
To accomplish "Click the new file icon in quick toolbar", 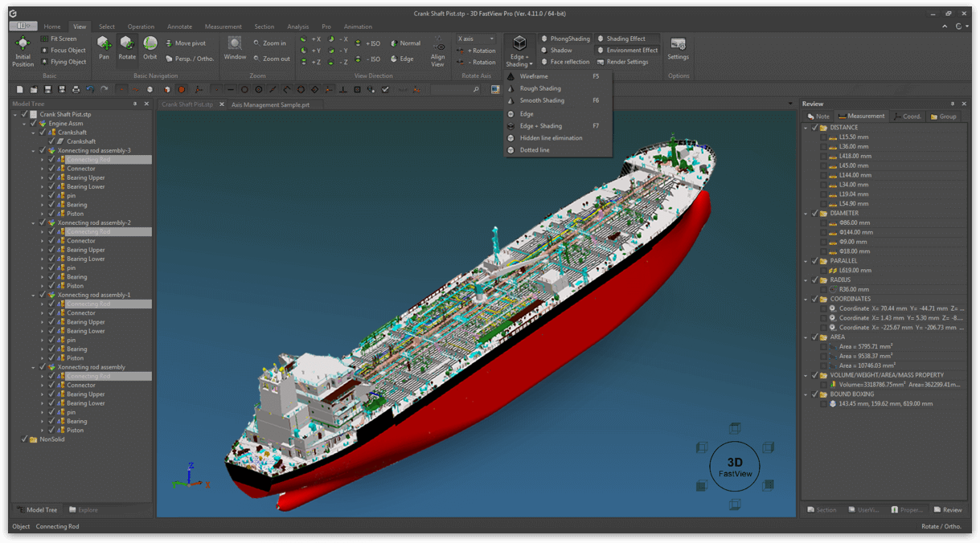I will [20, 89].
